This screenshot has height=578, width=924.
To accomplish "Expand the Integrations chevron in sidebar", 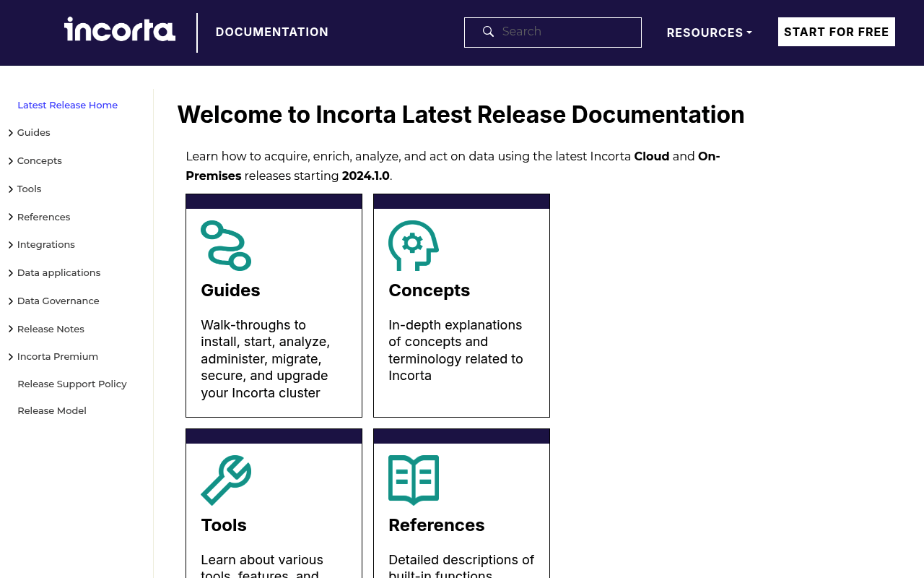I will 11,245.
